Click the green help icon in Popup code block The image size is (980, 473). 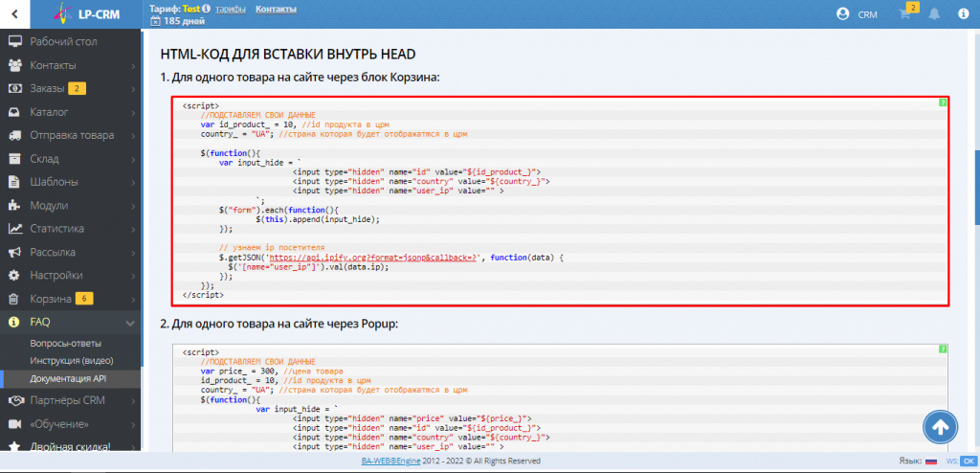point(943,349)
